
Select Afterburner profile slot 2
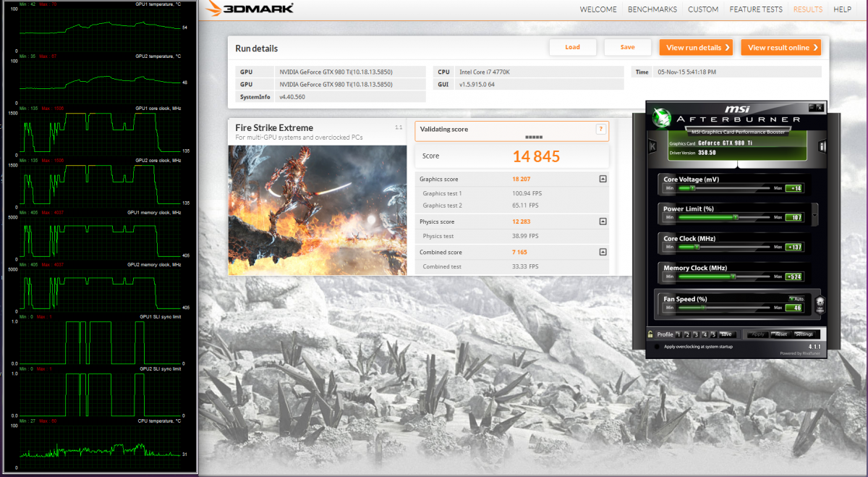pos(687,334)
